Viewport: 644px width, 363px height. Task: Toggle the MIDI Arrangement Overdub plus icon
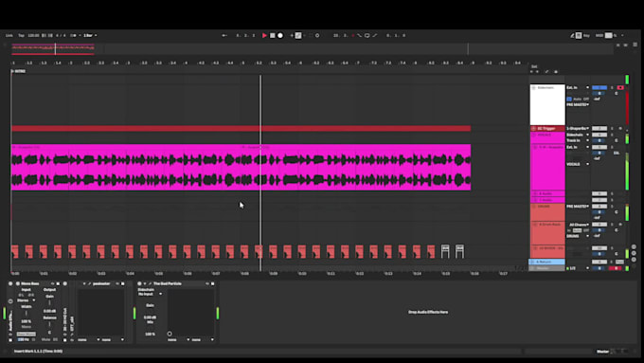click(292, 35)
